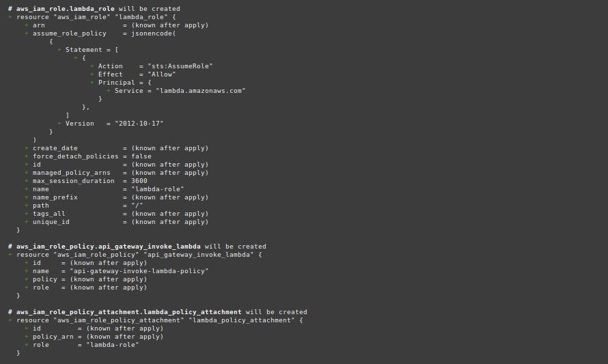Click the aws_iam_role_policy_attachment.lambda_policy_attachment comment heading

[x=128, y=312]
